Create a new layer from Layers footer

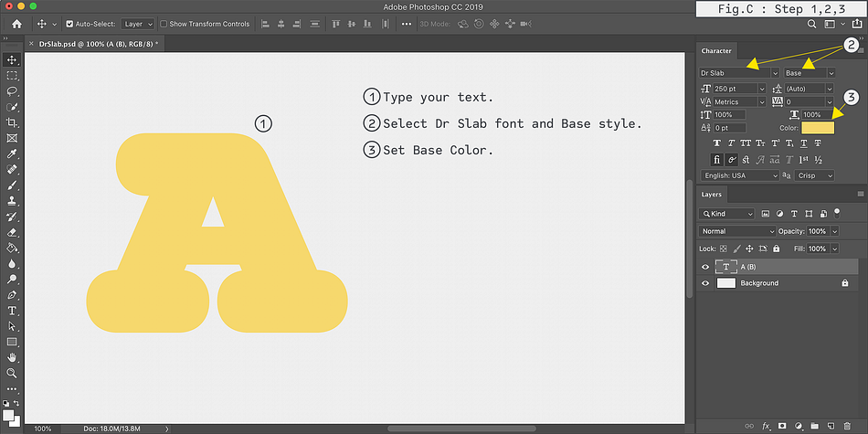point(831,426)
